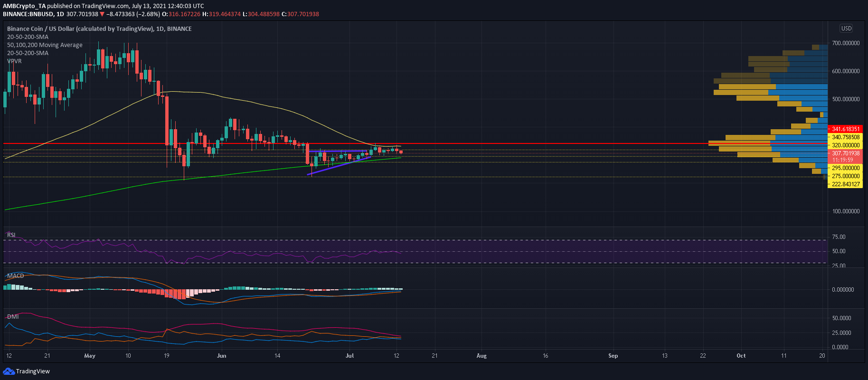
Task: Click the DMI 50.0000 axis level
Action: click(841, 318)
